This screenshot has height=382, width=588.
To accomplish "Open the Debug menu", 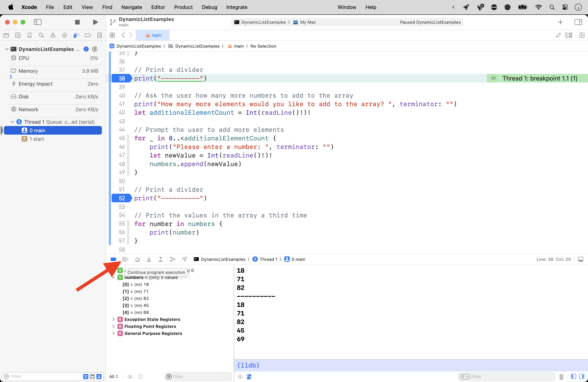I will coord(209,7).
